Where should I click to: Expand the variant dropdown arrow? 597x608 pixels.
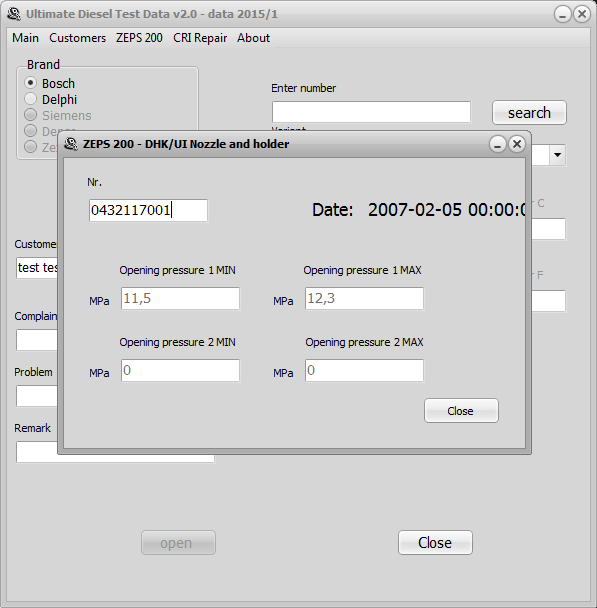pos(557,155)
